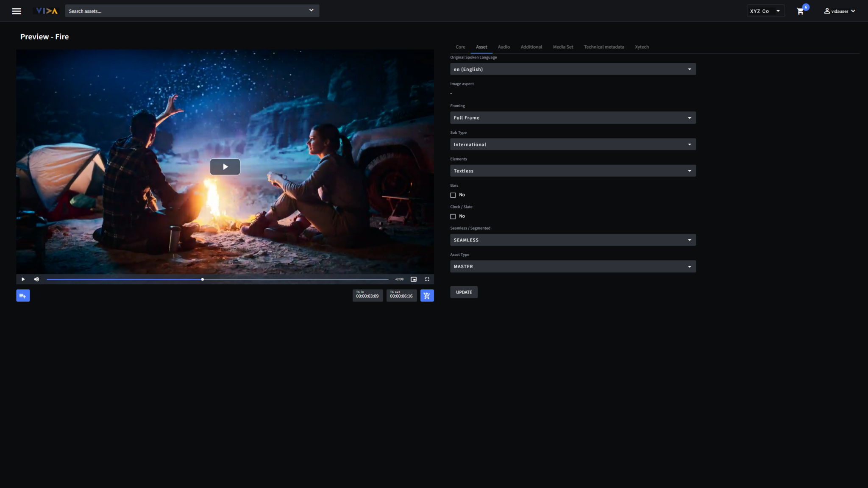This screenshot has height=488, width=868.
Task: Click the large center play button
Action: pyautogui.click(x=225, y=167)
